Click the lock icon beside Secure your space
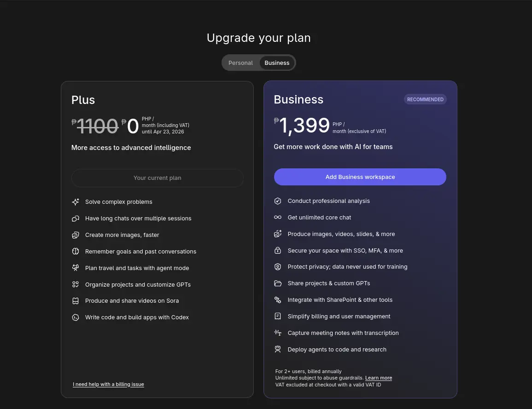This screenshot has height=409, width=532. click(278, 250)
